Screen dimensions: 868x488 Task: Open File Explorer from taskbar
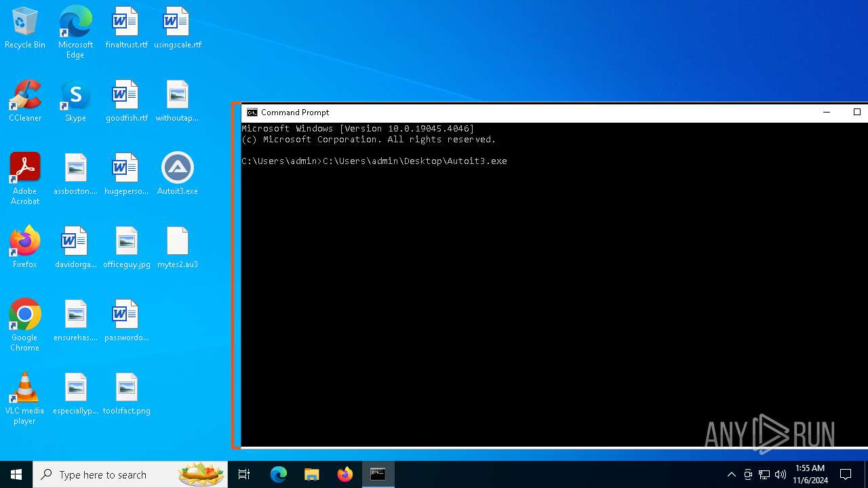311,474
